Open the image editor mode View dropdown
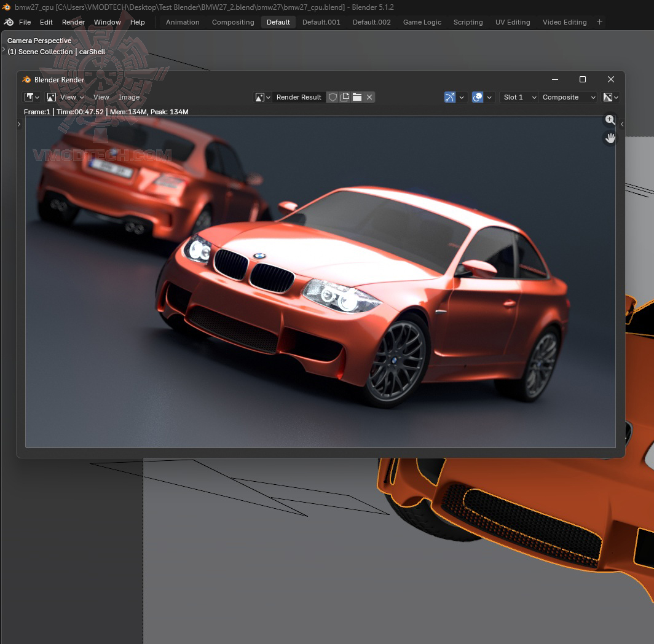Screen dimensions: 654x644 [66, 97]
